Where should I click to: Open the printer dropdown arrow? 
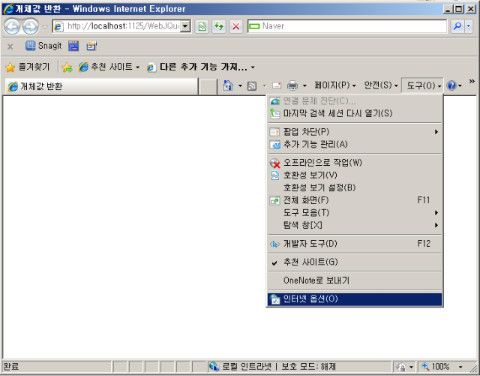304,86
